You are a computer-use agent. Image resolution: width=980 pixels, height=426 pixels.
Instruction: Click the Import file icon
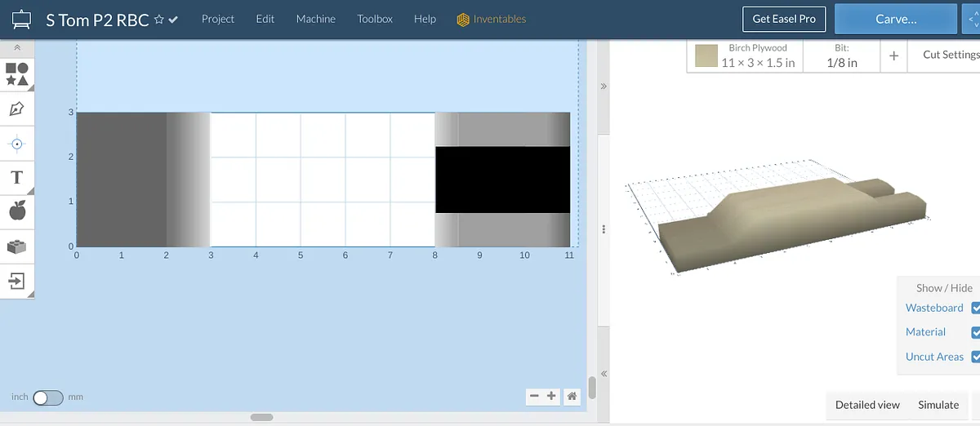point(17,282)
